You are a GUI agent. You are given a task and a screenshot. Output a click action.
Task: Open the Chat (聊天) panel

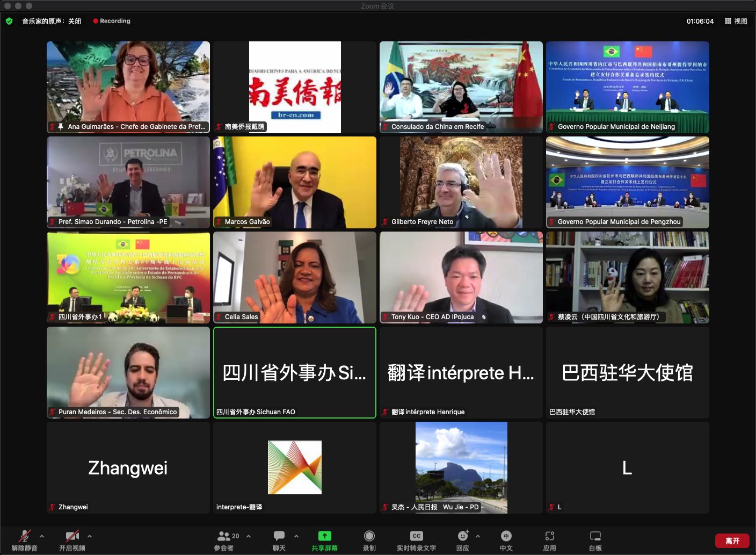click(x=279, y=536)
